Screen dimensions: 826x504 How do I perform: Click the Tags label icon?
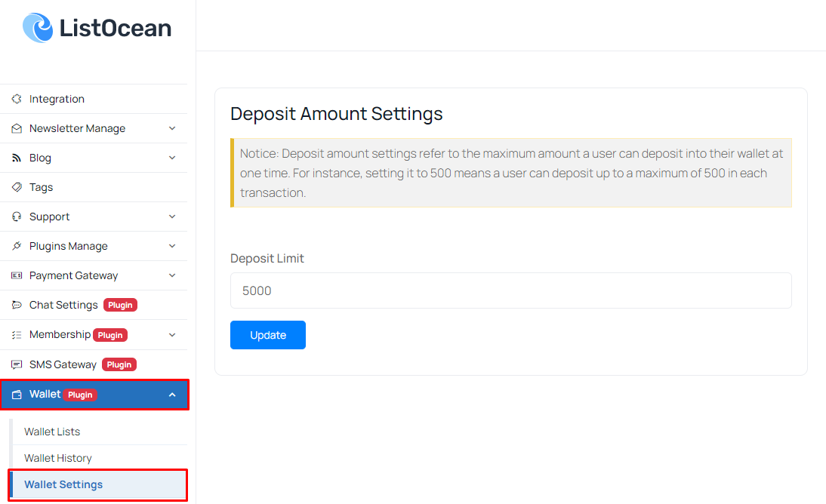pos(17,187)
